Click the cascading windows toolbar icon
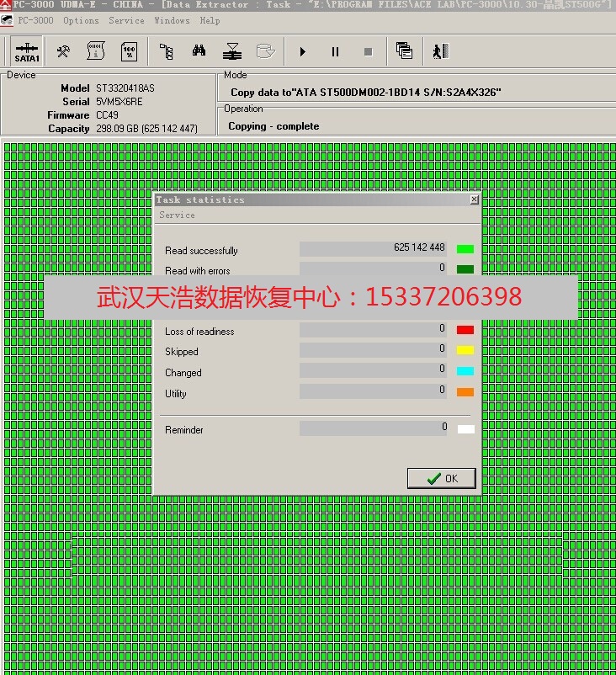 pyautogui.click(x=404, y=52)
